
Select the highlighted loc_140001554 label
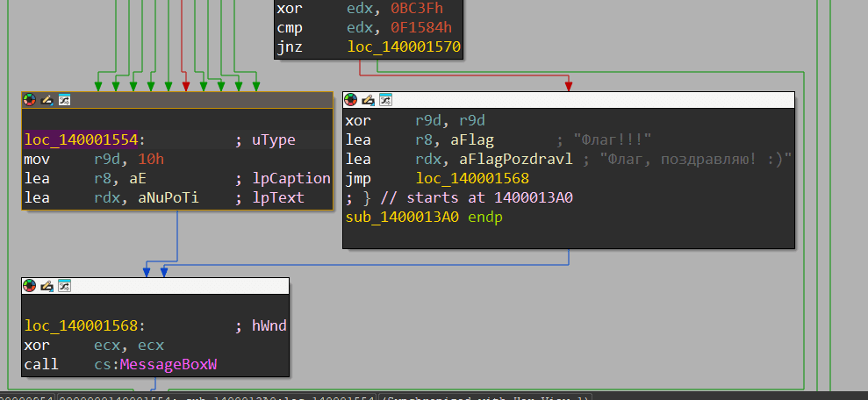tap(82, 140)
